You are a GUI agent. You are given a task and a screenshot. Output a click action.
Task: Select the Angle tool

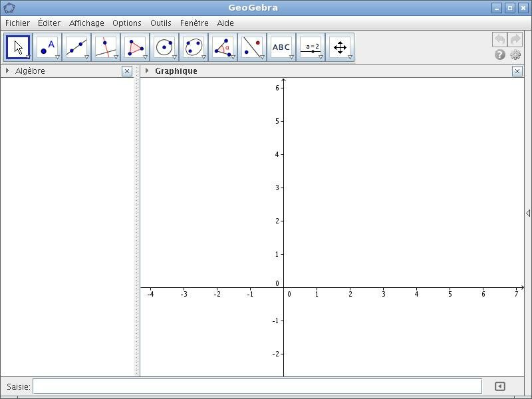pos(223,47)
